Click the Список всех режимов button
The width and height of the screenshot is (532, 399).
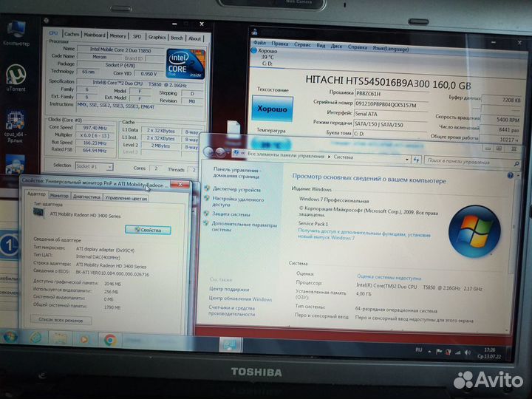point(61,320)
